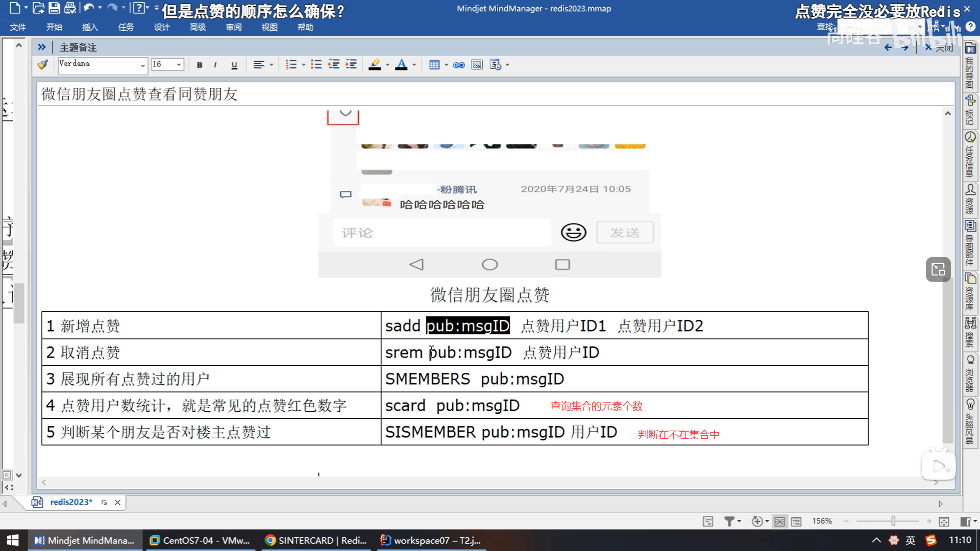Image resolution: width=980 pixels, height=551 pixels.
Task: Insert an image into the note
Action: pos(477,65)
